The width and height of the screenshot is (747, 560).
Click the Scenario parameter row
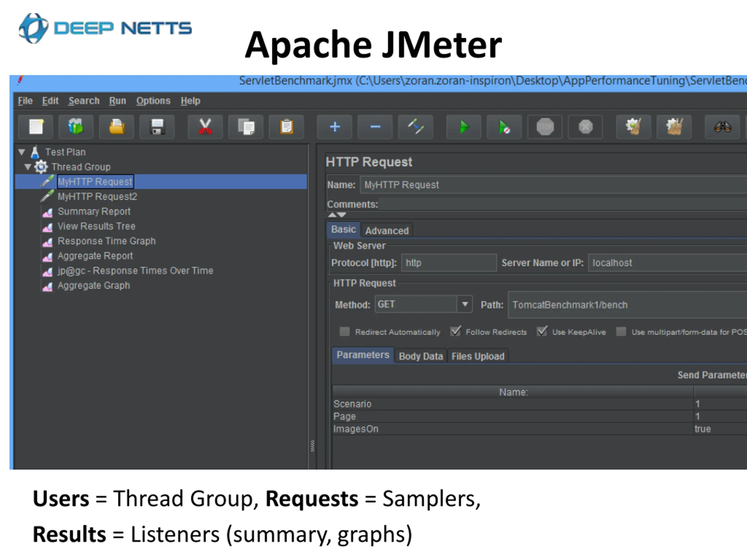point(540,404)
